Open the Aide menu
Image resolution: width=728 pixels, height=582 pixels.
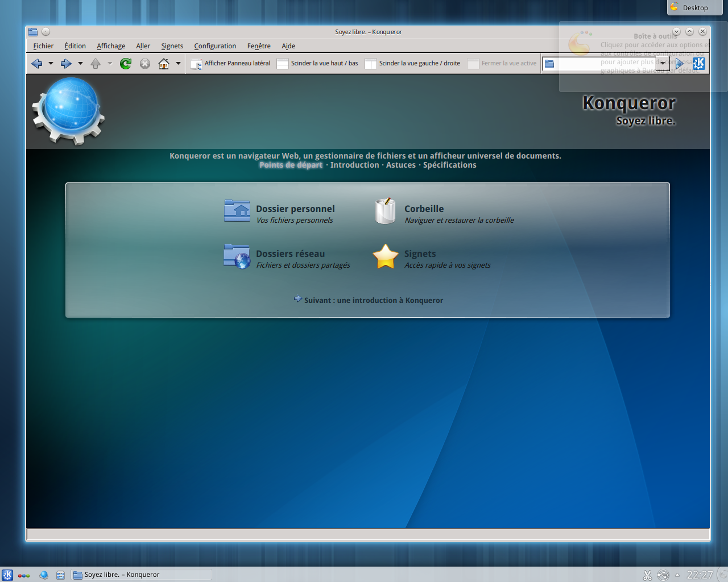(x=288, y=46)
